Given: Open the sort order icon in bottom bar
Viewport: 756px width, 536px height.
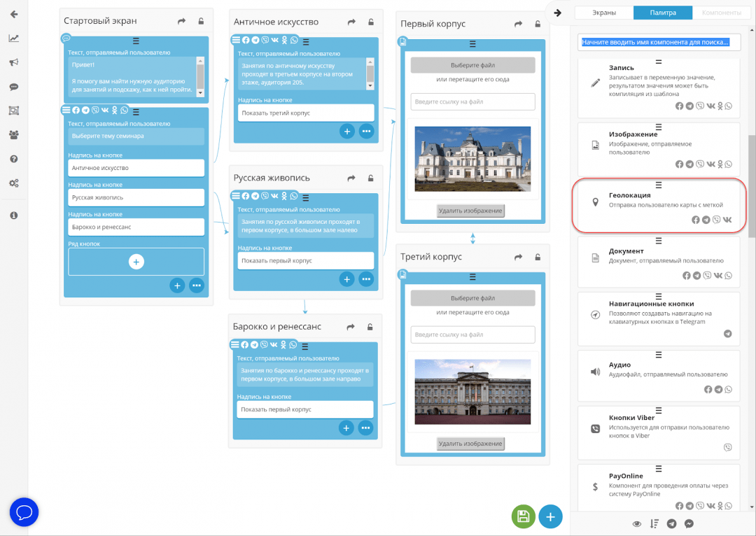Looking at the screenshot, I should (x=654, y=523).
